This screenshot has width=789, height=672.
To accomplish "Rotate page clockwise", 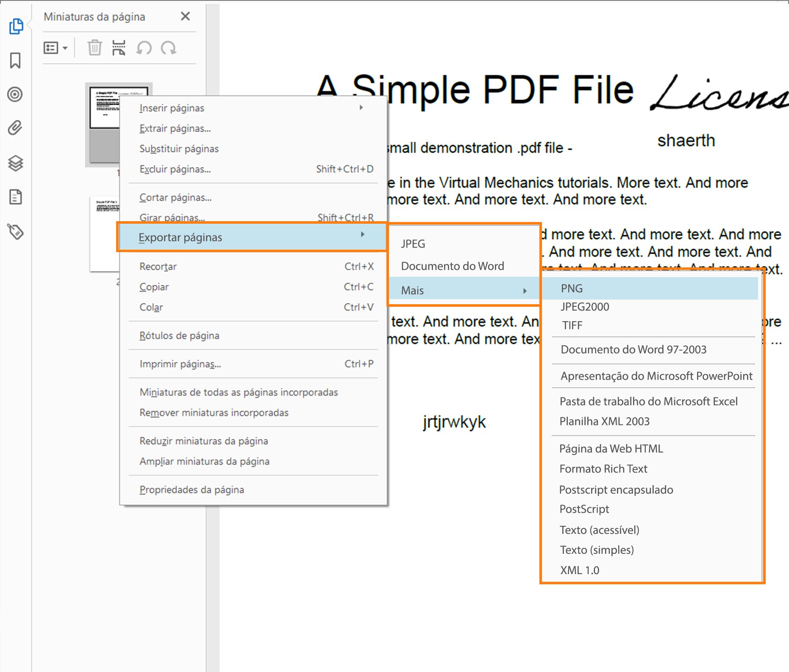I will (169, 48).
